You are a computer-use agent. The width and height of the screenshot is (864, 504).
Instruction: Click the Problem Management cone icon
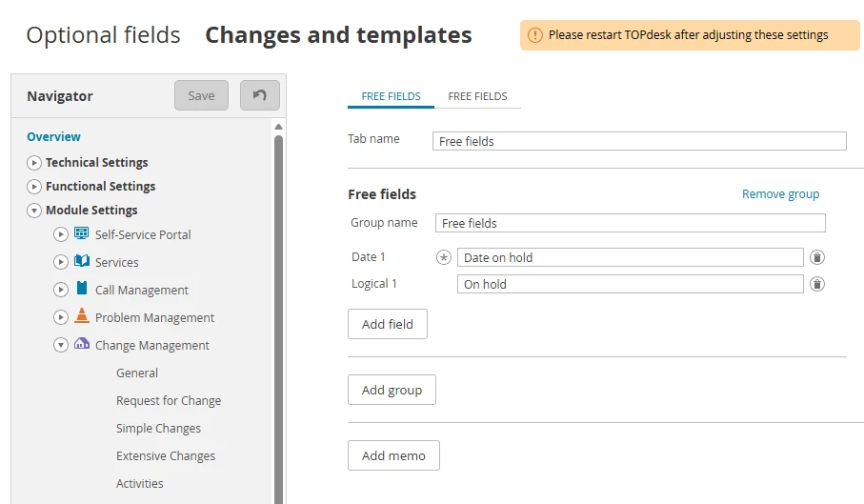pos(81,317)
